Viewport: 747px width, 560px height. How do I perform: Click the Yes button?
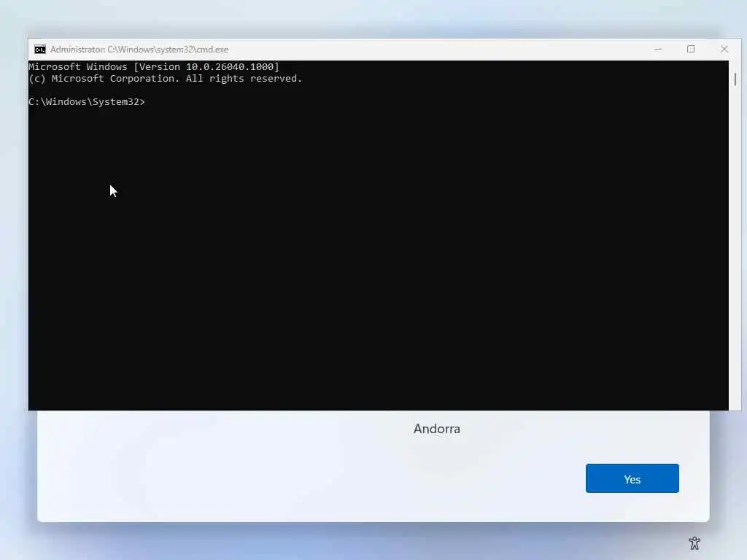point(632,478)
